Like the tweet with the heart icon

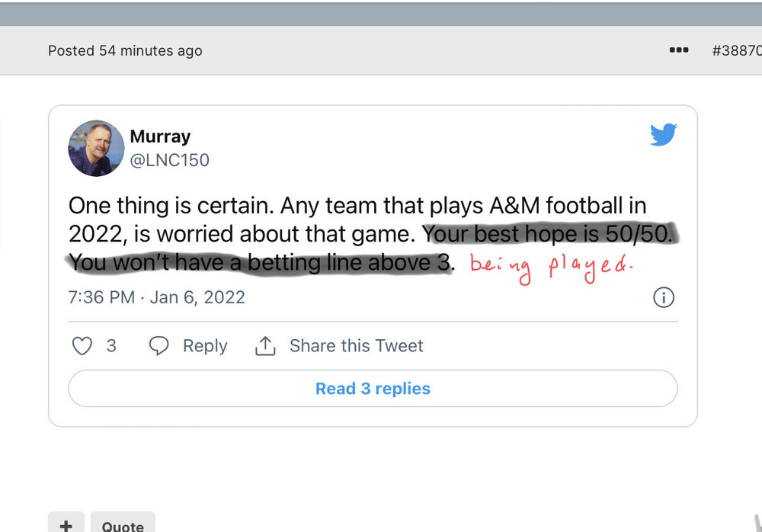click(82, 346)
